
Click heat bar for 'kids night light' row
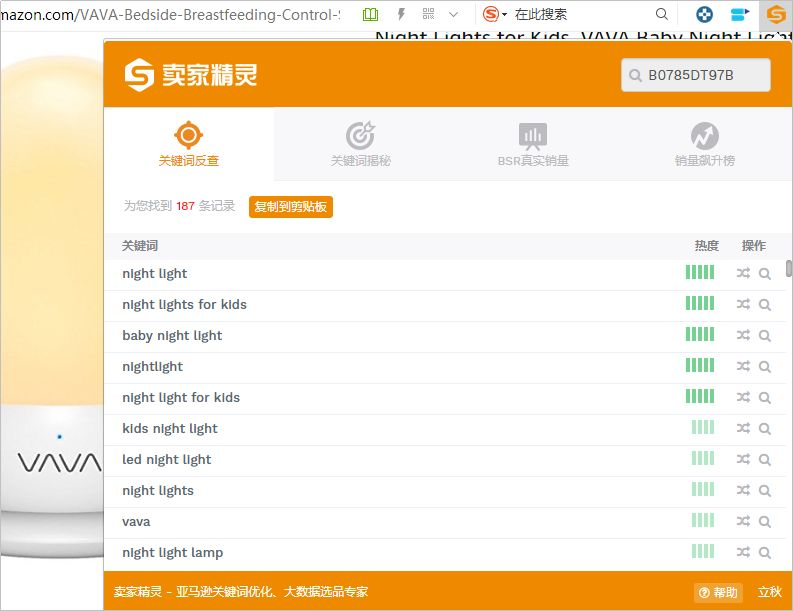(x=703, y=427)
